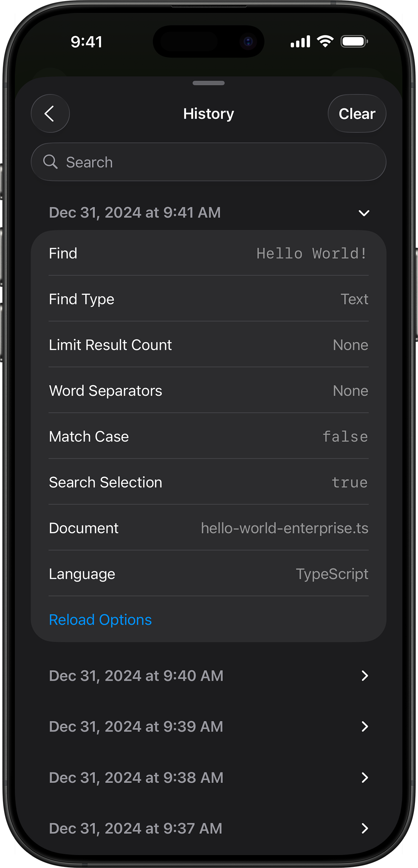Screen dimensions: 418x868
Task: Select the Language TypeScript row
Action: click(208, 574)
